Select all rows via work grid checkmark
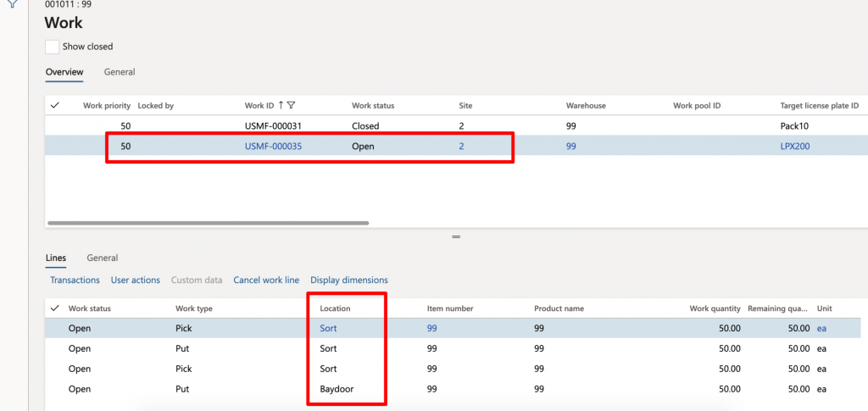Image resolution: width=868 pixels, height=411 pixels. coord(55,105)
